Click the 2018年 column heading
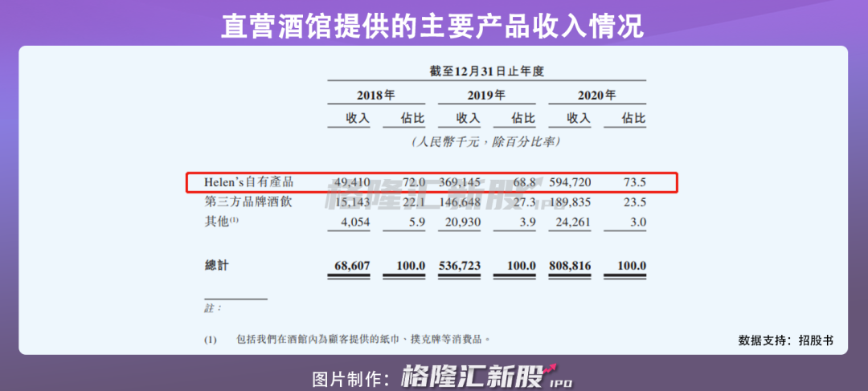 376,95
